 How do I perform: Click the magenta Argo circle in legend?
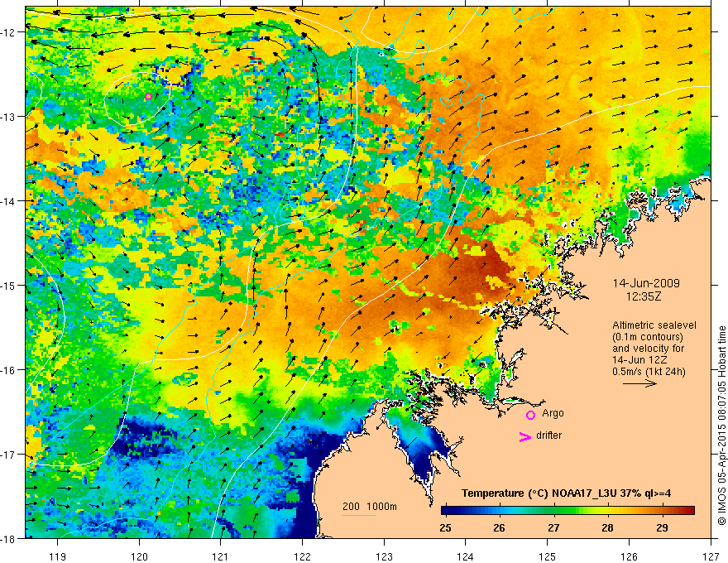pos(530,416)
